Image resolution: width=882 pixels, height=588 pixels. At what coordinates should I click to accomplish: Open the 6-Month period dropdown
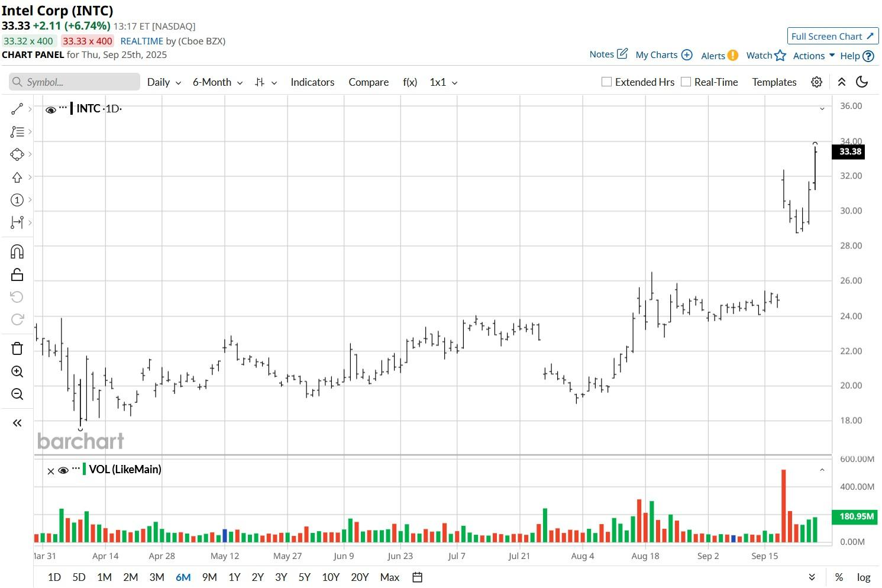click(x=218, y=82)
